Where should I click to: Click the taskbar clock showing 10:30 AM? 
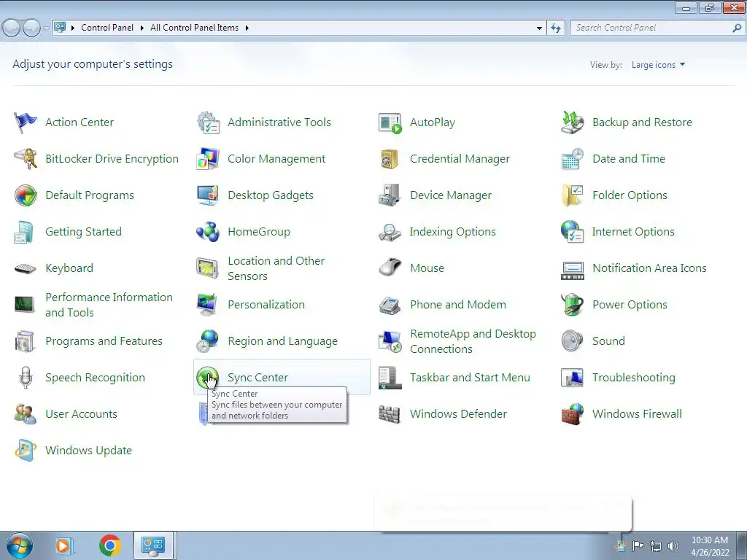[710, 546]
